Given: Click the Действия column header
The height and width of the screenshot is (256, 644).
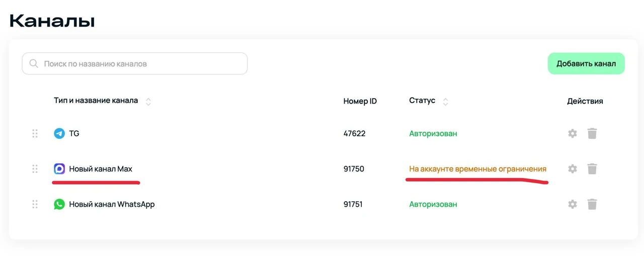Looking at the screenshot, I should [585, 101].
